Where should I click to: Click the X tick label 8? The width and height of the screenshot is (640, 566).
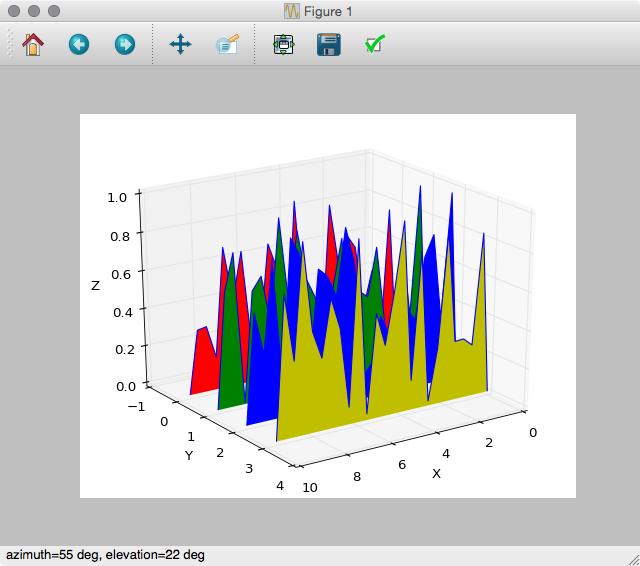pos(357,477)
